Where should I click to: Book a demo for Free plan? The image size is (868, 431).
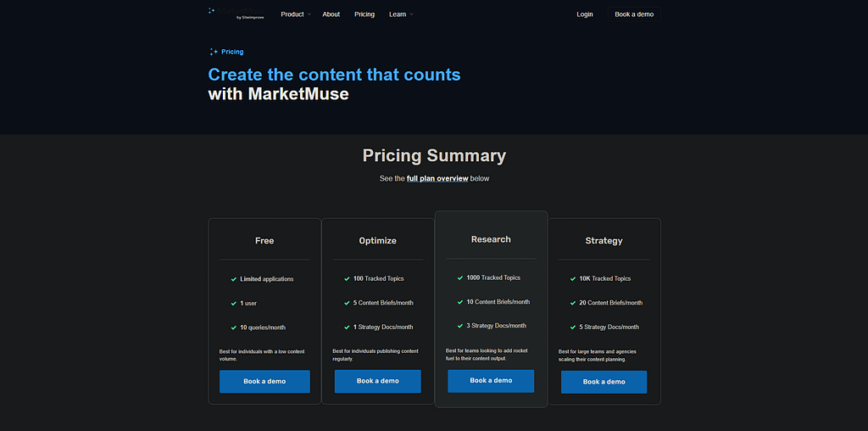pyautogui.click(x=264, y=382)
